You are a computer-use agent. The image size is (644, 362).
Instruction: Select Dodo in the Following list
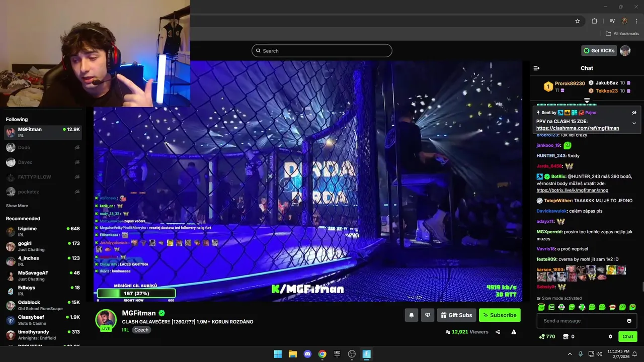[x=43, y=147]
